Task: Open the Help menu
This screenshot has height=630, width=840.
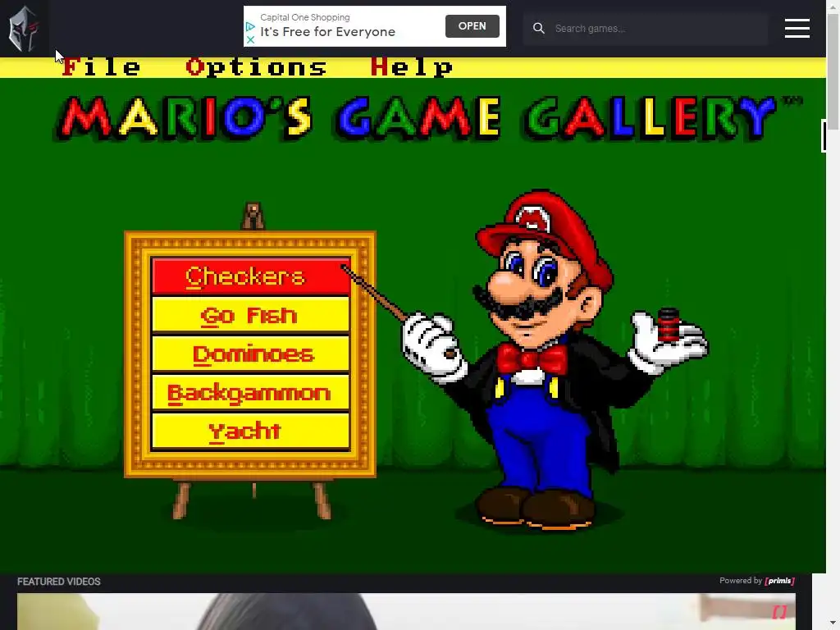Action: tap(412, 67)
